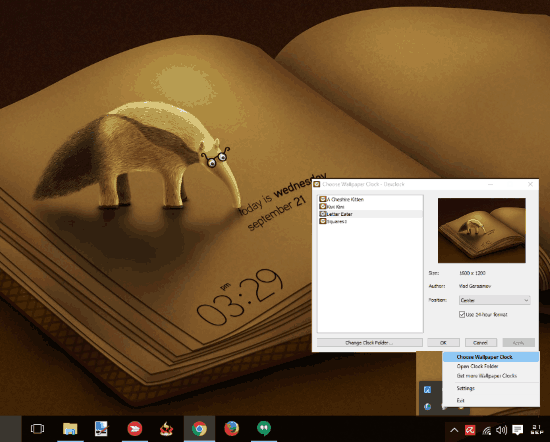
Task: Open the Position dropdown showing Center
Action: pos(495,300)
